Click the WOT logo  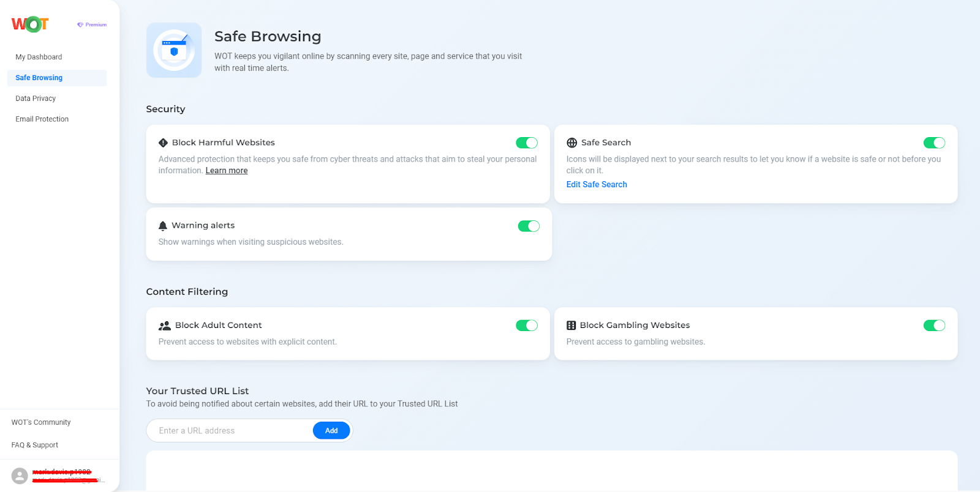(x=30, y=24)
